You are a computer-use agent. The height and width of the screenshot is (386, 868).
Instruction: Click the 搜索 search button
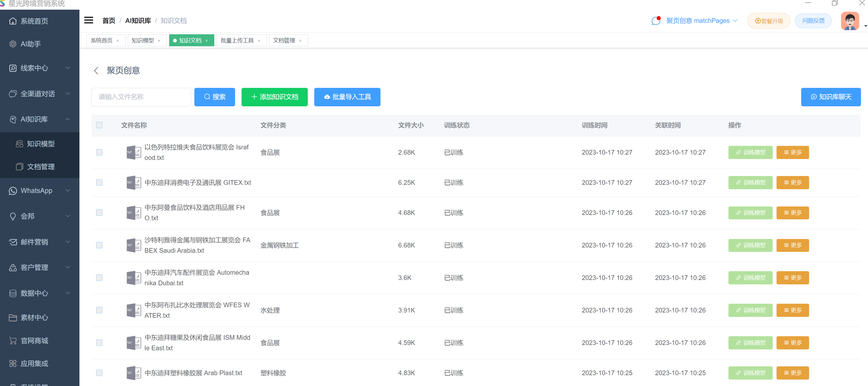coord(215,97)
